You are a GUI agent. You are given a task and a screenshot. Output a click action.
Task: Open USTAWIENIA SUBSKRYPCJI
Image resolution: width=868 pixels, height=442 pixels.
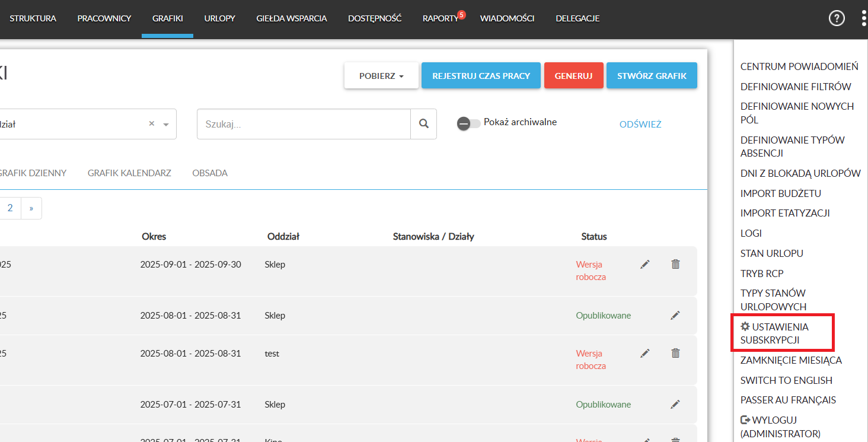pos(775,333)
